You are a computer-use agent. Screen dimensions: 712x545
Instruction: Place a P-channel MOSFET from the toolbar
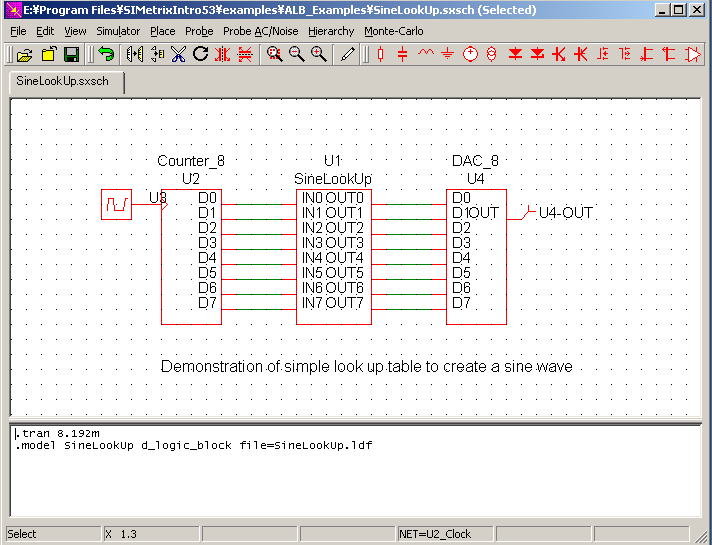click(625, 54)
